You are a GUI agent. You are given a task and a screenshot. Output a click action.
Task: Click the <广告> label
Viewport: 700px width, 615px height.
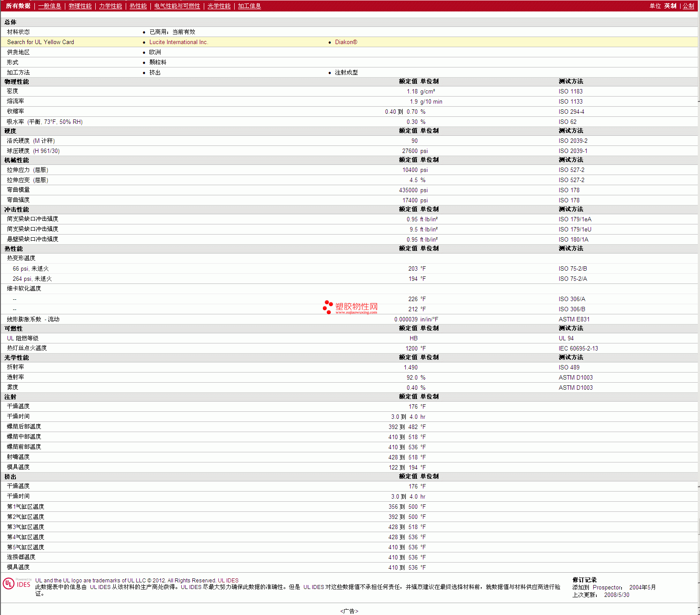349,611
